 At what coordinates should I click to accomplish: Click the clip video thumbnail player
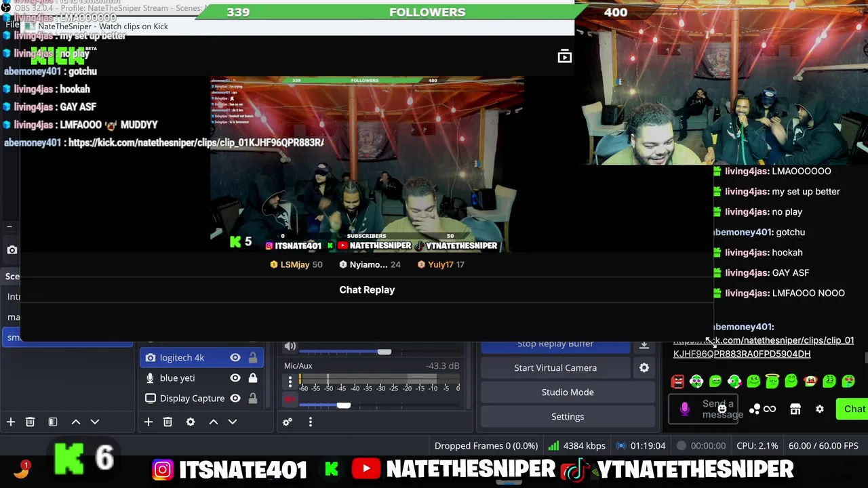pos(367,164)
